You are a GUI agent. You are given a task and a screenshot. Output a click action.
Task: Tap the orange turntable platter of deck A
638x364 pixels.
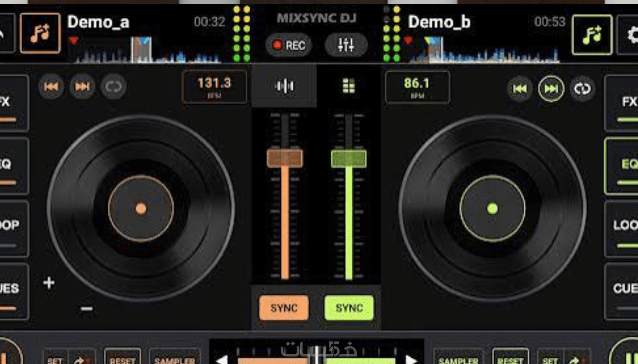(141, 208)
